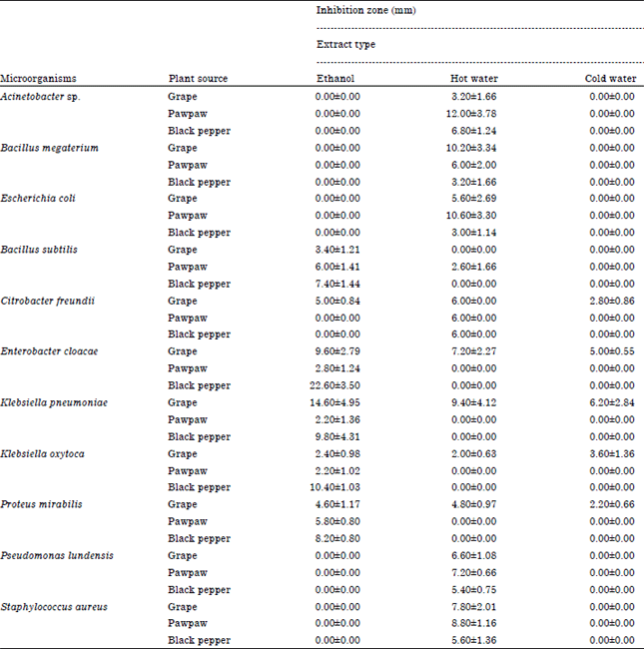Viewport: 644px width, 649px height.
Task: Click the Staphylococcus aureus row label
Action: point(53,606)
